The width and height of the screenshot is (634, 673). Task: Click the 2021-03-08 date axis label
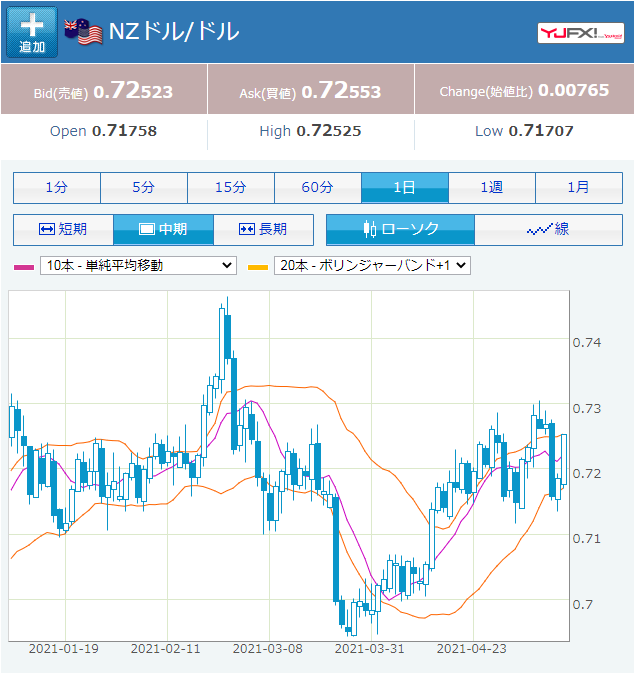[x=267, y=649]
